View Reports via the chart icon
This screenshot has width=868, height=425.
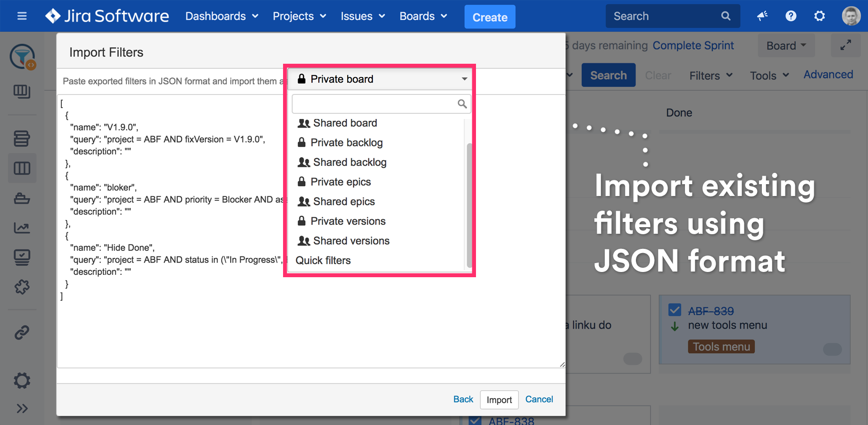coord(22,228)
